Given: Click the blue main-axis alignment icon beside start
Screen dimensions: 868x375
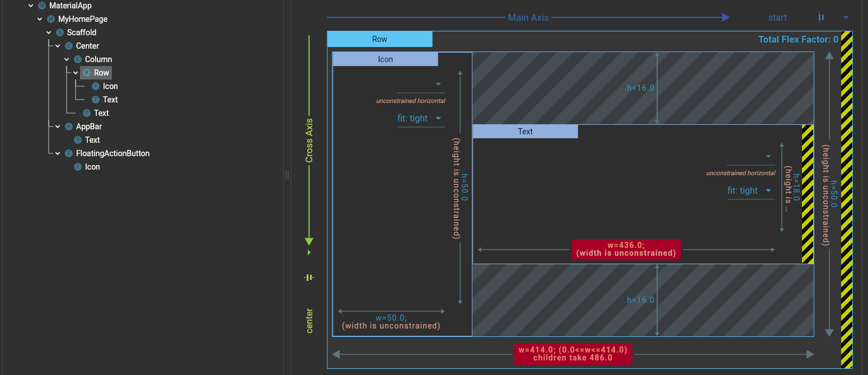Looking at the screenshot, I should click(821, 17).
